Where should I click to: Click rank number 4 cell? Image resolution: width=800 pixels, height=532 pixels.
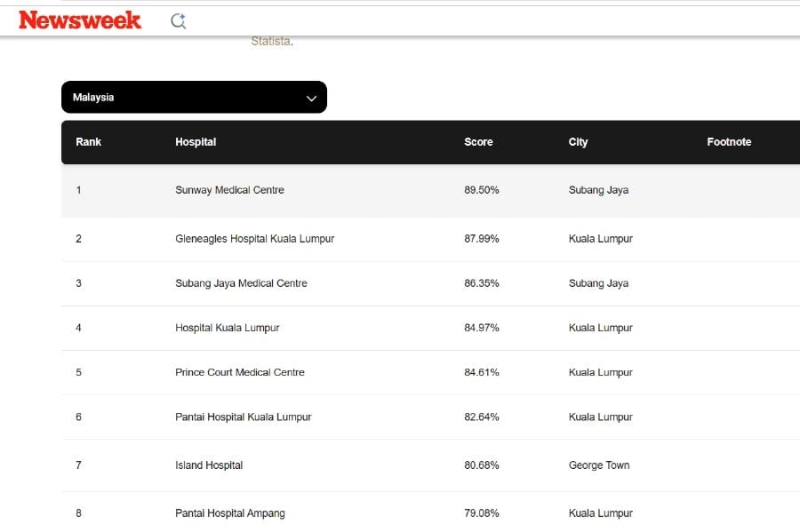coord(78,328)
